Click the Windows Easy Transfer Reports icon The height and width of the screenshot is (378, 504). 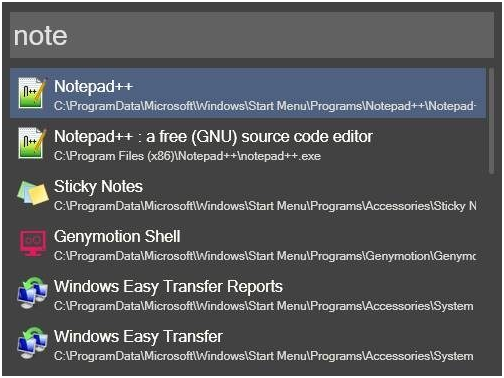click(x=32, y=293)
